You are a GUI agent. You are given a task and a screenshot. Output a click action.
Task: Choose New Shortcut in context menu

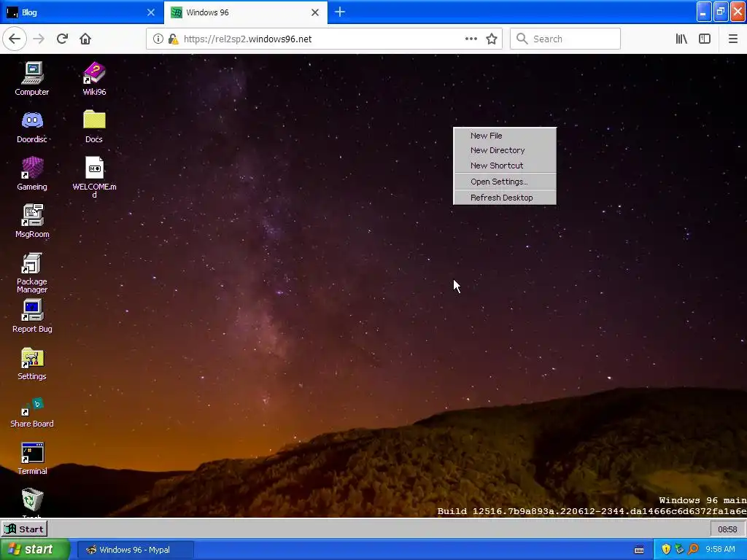point(505,166)
